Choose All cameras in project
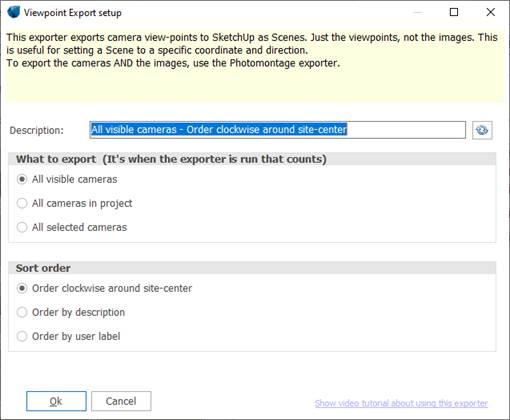The width and height of the screenshot is (510, 420). [74, 203]
